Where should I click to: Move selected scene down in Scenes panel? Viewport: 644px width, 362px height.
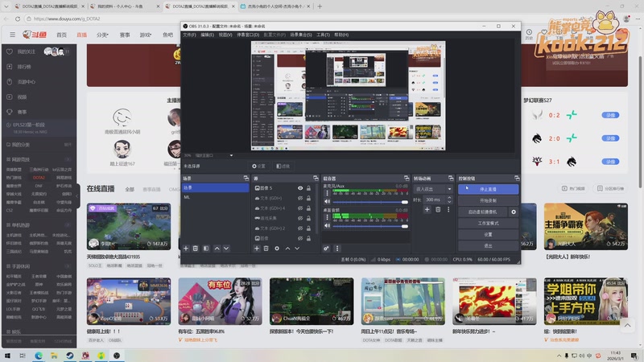(x=226, y=249)
